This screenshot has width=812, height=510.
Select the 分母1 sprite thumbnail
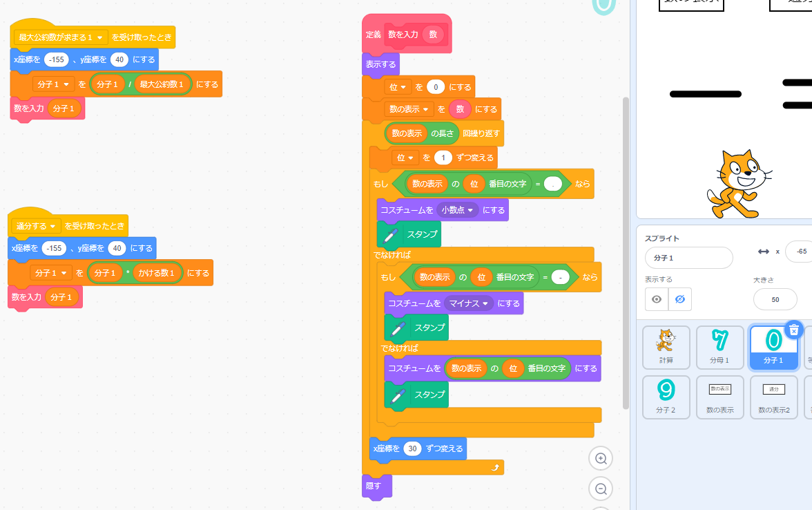(720, 347)
